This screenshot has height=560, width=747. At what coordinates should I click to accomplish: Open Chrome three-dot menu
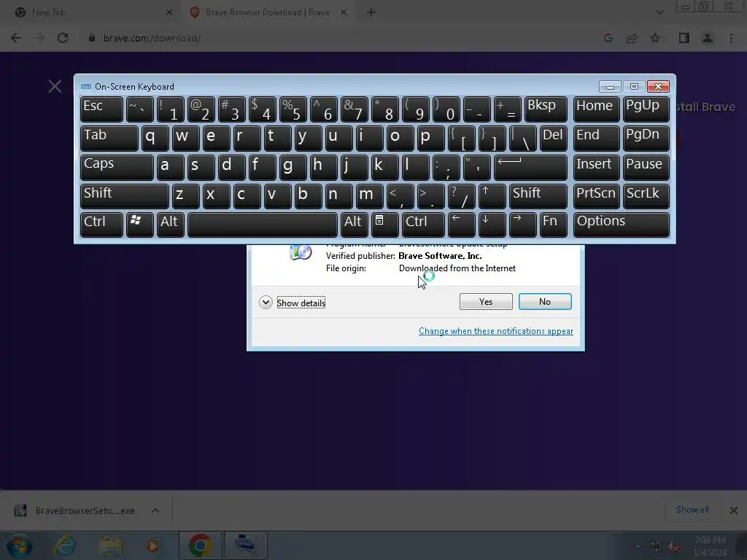tap(731, 38)
